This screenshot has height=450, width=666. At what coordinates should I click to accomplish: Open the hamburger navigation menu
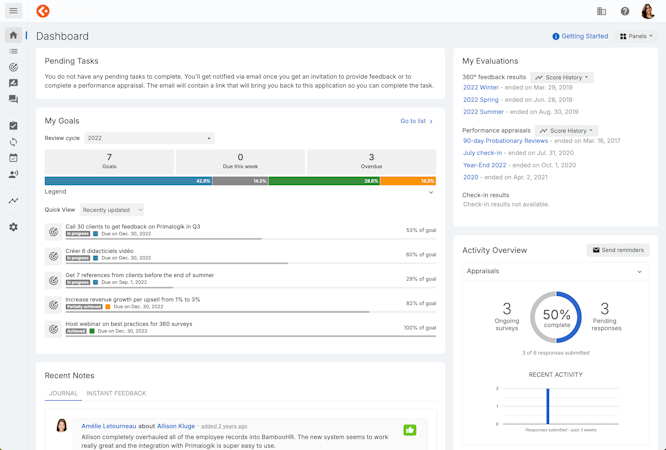(x=13, y=11)
